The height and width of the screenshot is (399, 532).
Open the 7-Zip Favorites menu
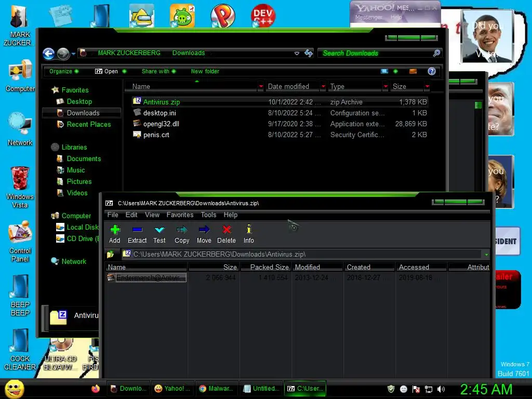tap(180, 215)
